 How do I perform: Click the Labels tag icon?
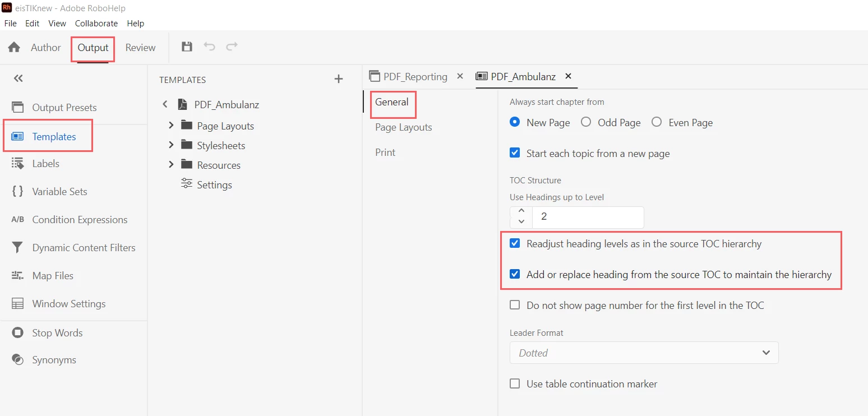18,163
